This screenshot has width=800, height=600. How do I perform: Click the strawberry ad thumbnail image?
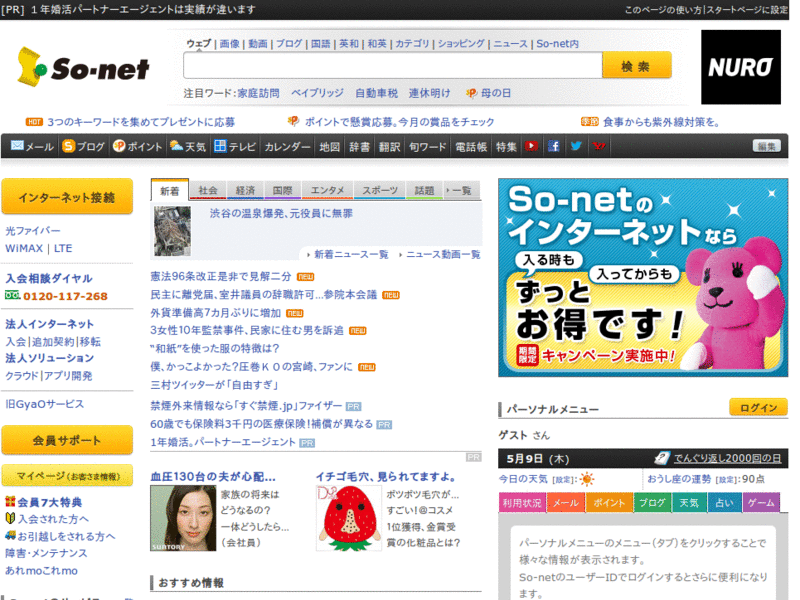348,518
